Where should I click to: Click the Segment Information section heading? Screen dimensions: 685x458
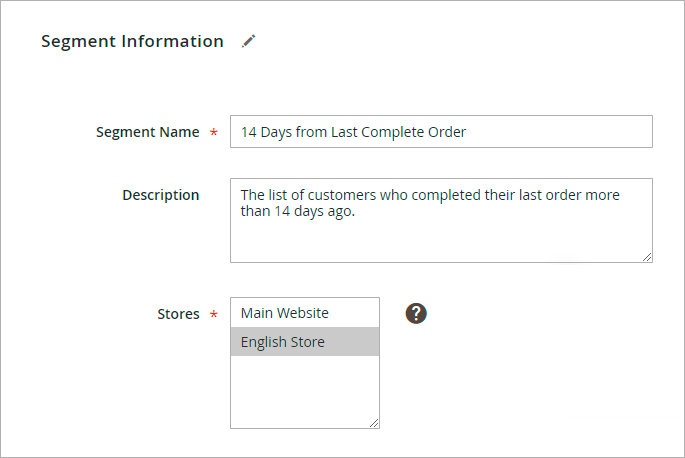[132, 41]
